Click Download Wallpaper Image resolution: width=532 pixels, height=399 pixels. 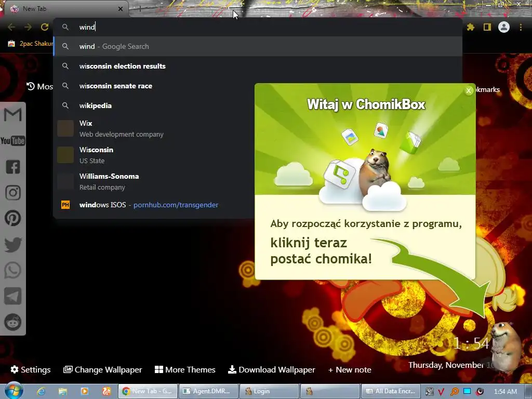[x=271, y=369]
